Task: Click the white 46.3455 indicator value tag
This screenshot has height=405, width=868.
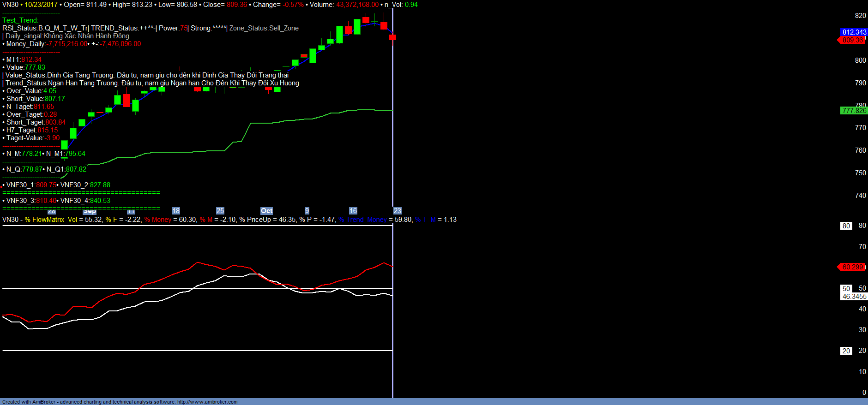Action: 854,297
